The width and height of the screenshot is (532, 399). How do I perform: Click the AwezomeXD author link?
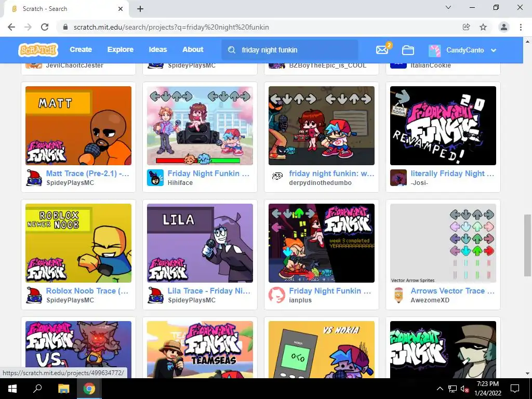pyautogui.click(x=430, y=300)
